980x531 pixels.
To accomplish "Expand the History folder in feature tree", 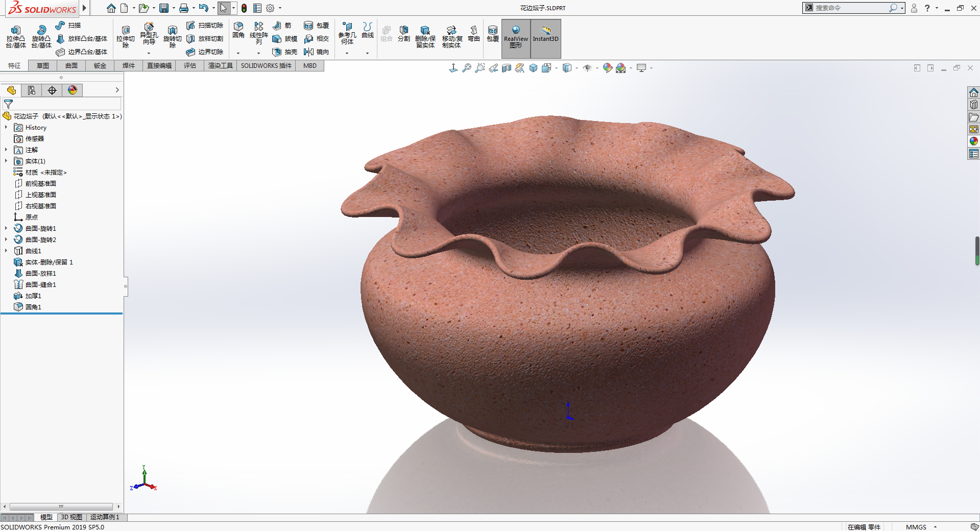I will (x=6, y=127).
